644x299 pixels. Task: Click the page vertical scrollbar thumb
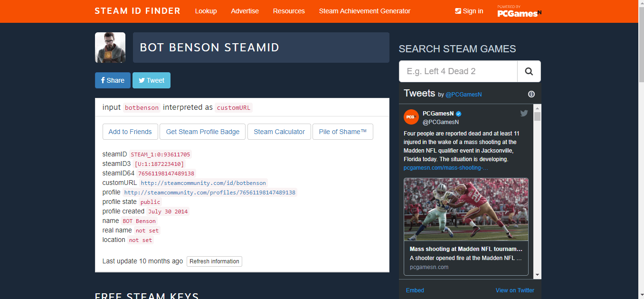click(x=641, y=45)
